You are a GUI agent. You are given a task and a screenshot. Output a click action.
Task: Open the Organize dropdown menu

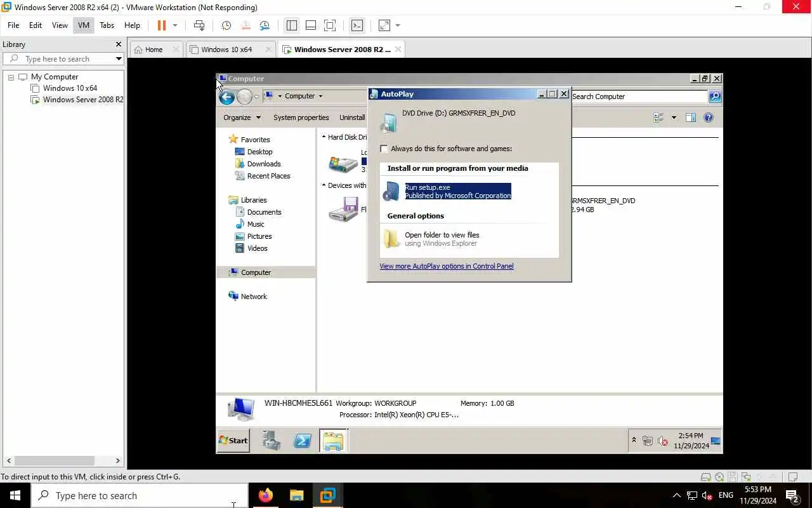click(242, 117)
